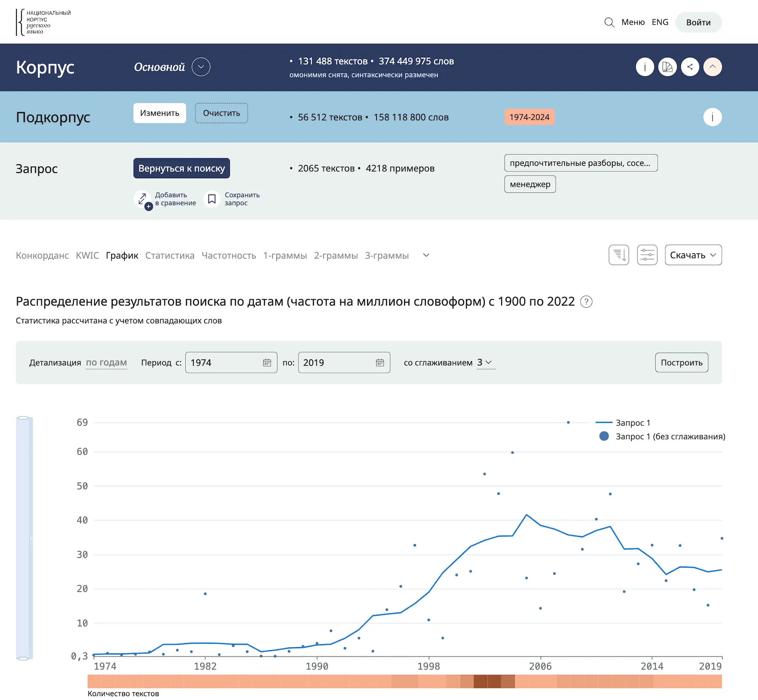Open subcorpus info icon
The image size is (758, 700).
coord(713,117)
